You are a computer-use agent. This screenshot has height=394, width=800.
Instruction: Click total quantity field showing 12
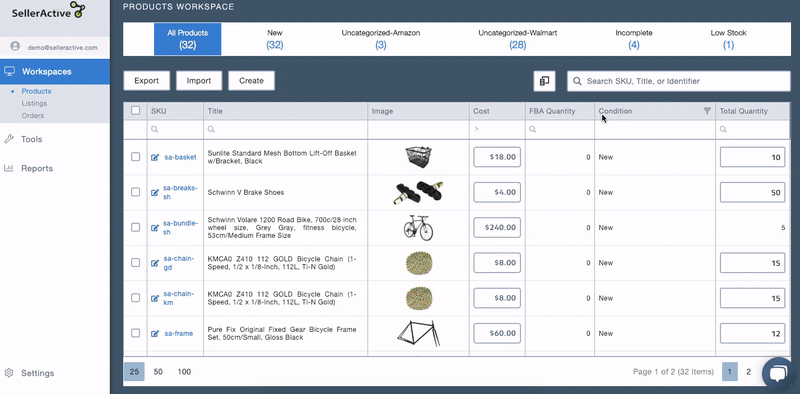pyautogui.click(x=752, y=333)
